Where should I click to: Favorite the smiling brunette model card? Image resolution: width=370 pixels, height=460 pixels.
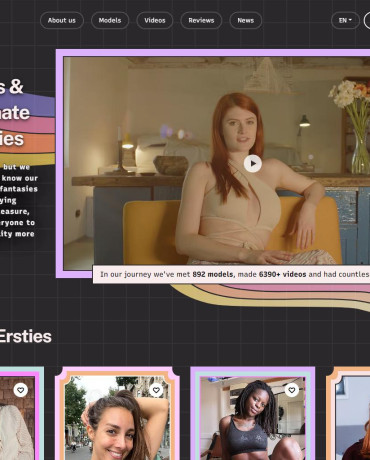[156, 390]
